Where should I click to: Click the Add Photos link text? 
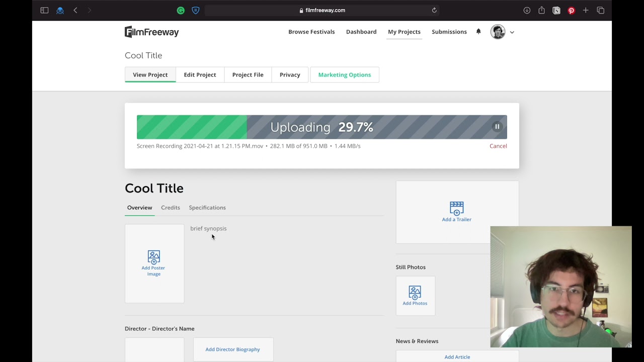tap(415, 303)
